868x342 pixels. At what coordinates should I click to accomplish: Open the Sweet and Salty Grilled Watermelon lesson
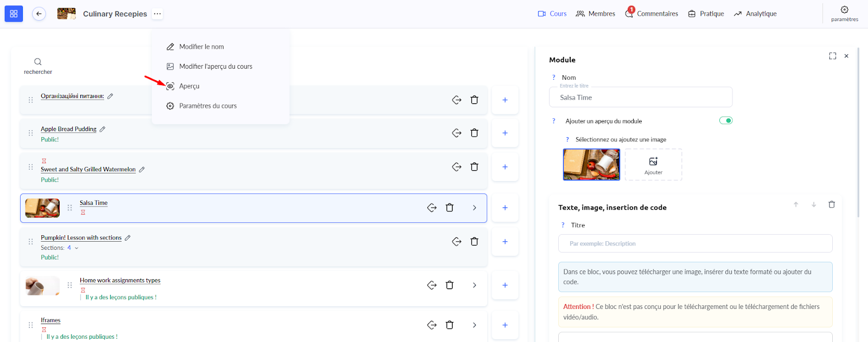(x=88, y=169)
